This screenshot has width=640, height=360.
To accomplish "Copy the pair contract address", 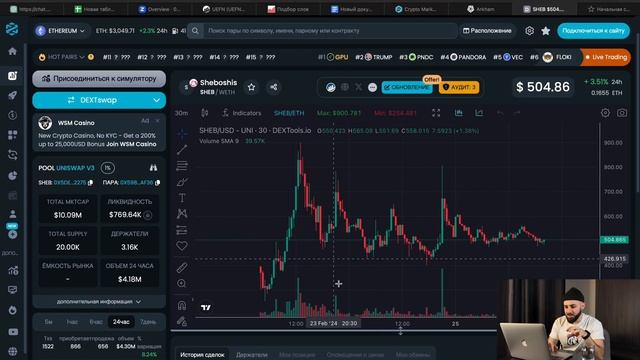I will pos(158,182).
